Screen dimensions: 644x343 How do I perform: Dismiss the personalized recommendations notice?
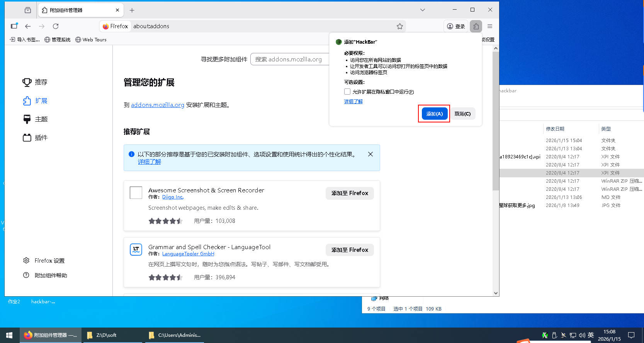tap(370, 154)
